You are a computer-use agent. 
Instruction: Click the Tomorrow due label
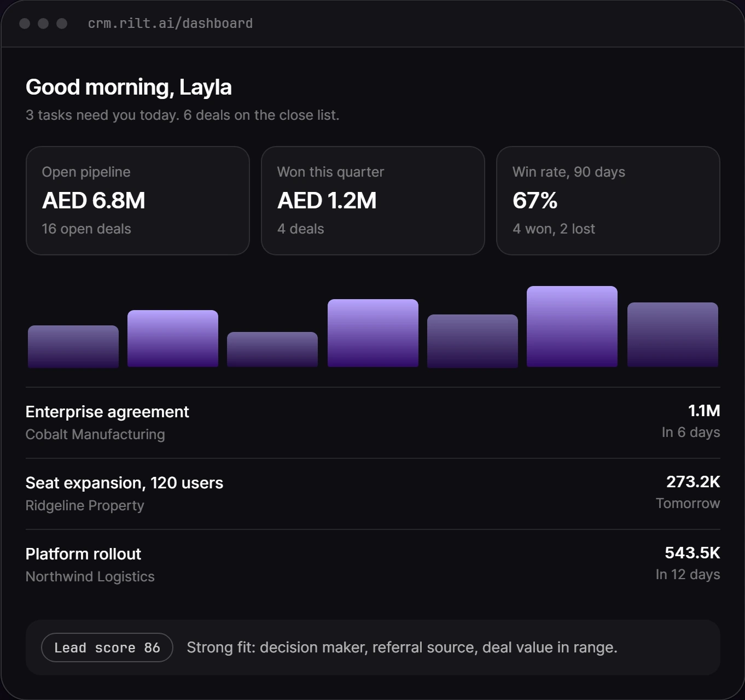pos(688,504)
